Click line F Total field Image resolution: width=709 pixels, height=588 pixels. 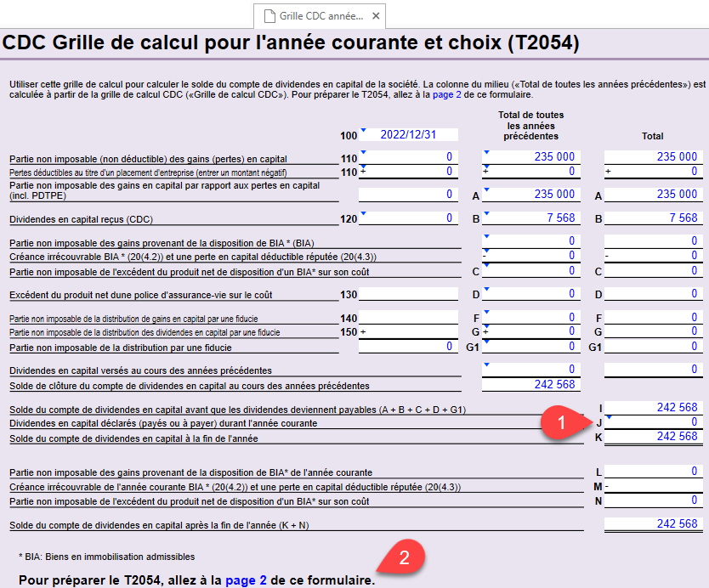(x=654, y=317)
